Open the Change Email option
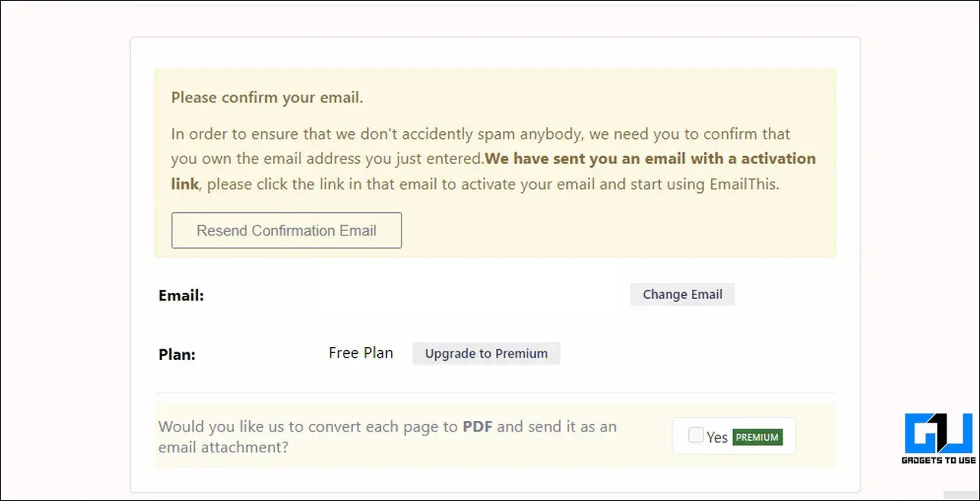The width and height of the screenshot is (980, 501). pos(682,294)
